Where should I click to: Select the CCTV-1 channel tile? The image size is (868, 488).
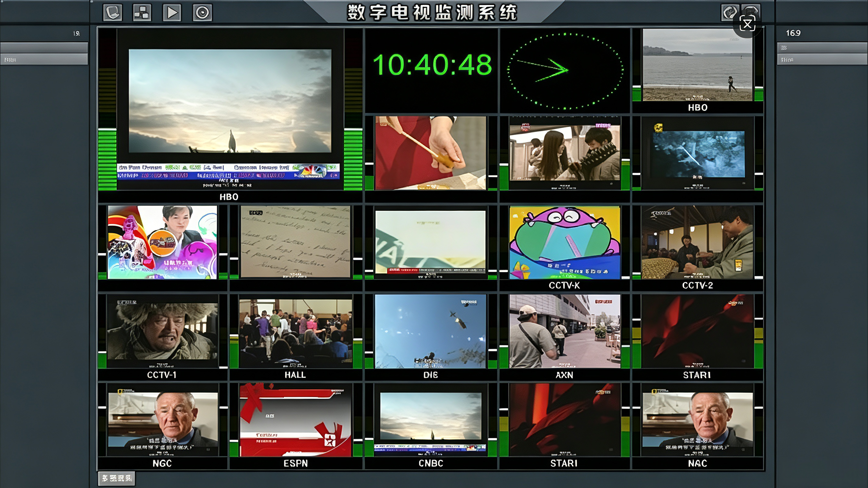162,337
